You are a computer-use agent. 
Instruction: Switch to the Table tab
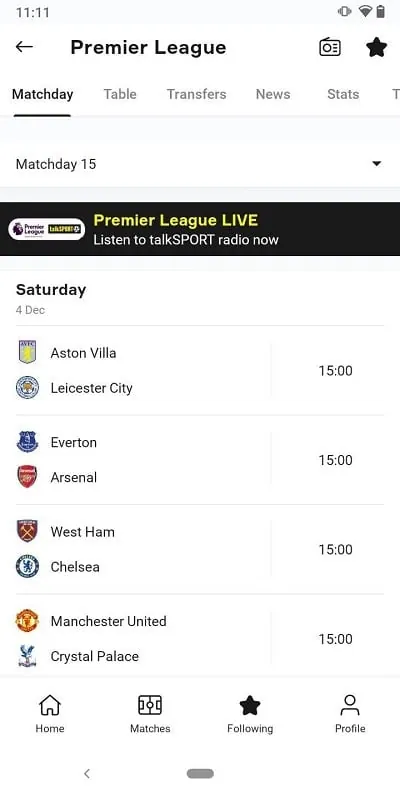coord(120,94)
